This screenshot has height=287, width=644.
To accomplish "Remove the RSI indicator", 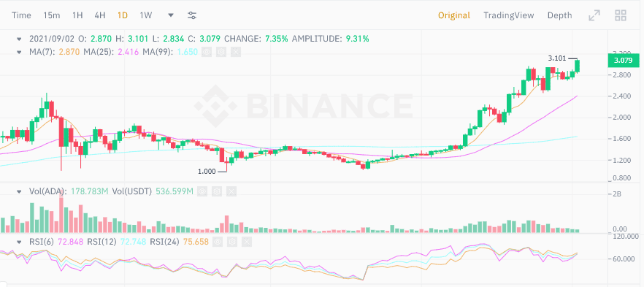I will click(x=247, y=242).
